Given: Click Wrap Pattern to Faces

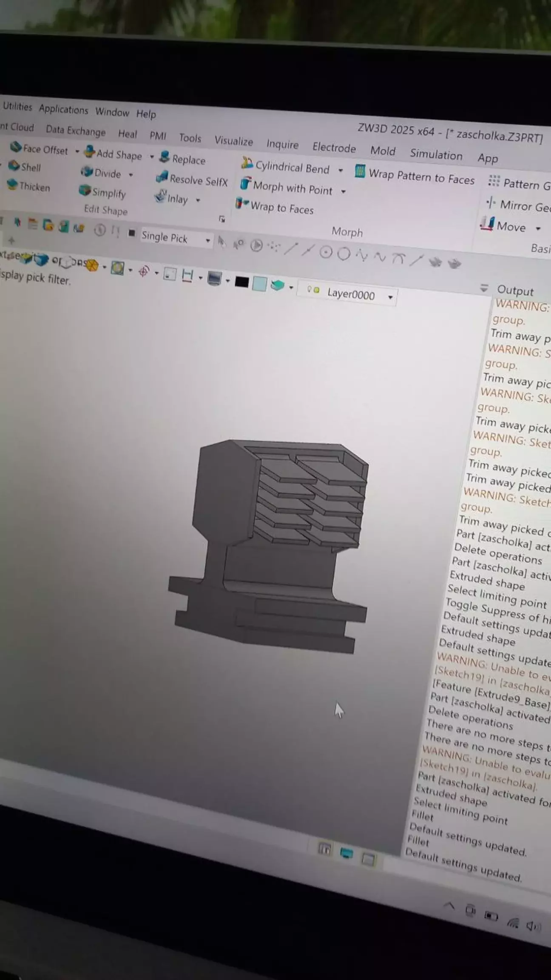Looking at the screenshot, I should pos(415,176).
